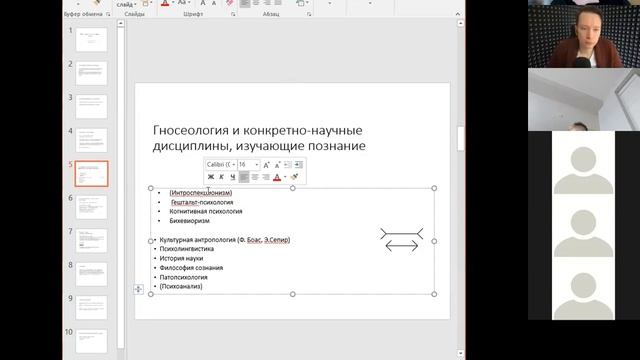640x360 pixels.
Task: Click the 'Культурная антропология' bullet line
Action: click(224, 240)
